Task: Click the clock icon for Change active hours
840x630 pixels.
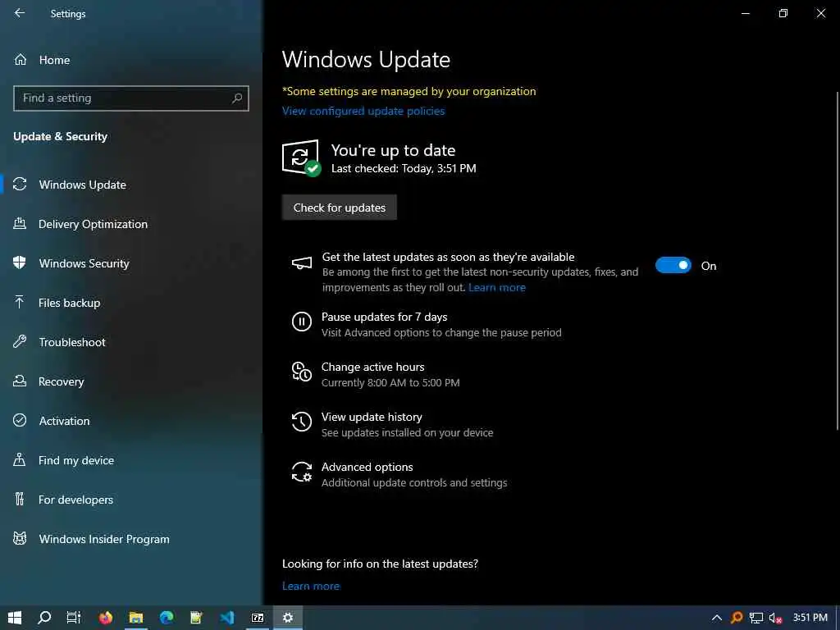Action: pyautogui.click(x=302, y=372)
